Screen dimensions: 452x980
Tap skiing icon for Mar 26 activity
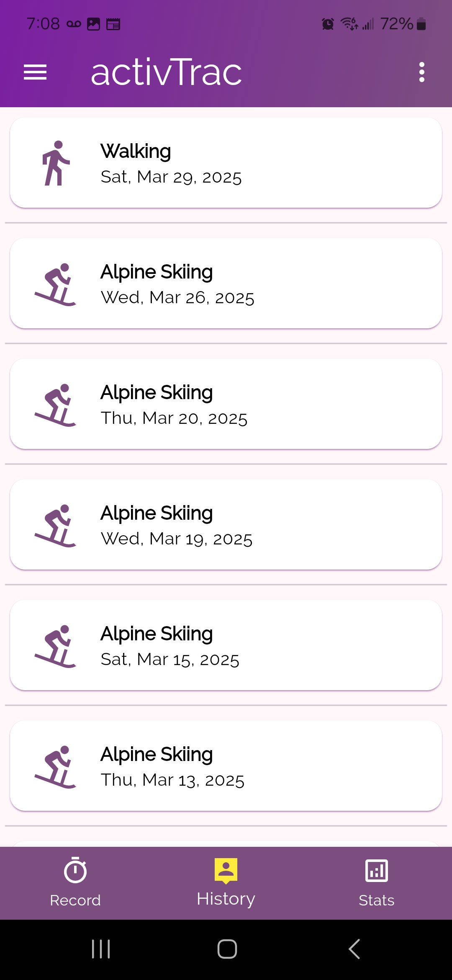55,284
